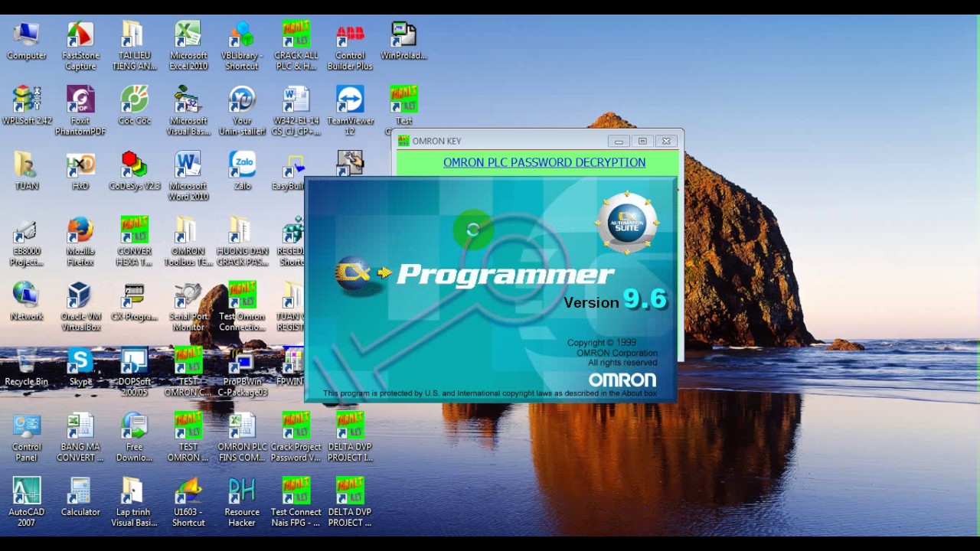Select the EB8000 Project icon
Viewport: 980px width, 551px height.
pyautogui.click(x=27, y=242)
